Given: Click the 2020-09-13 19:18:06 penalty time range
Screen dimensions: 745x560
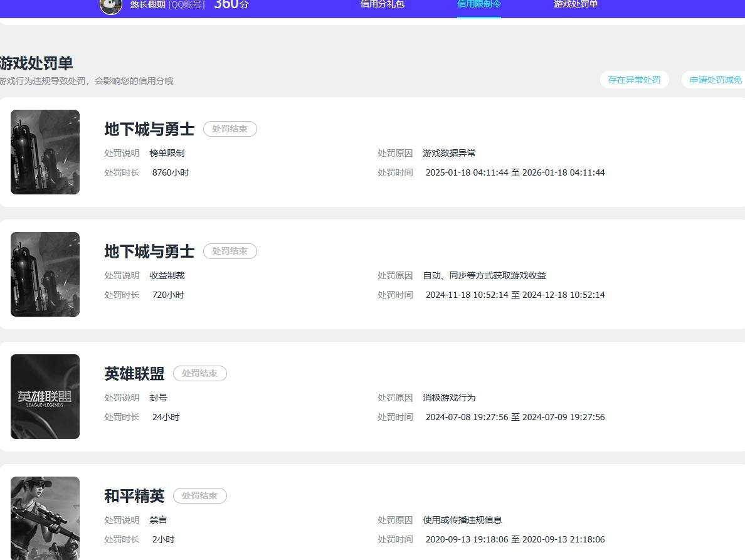Looking at the screenshot, I should pyautogui.click(x=515, y=539).
